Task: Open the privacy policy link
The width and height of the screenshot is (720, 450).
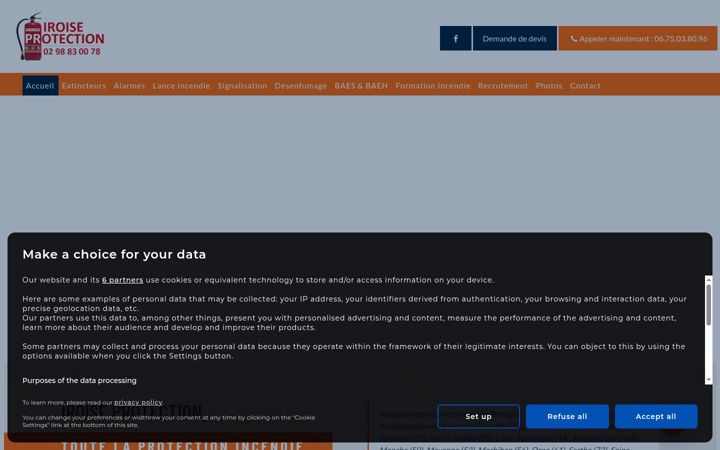Action: pyautogui.click(x=138, y=402)
